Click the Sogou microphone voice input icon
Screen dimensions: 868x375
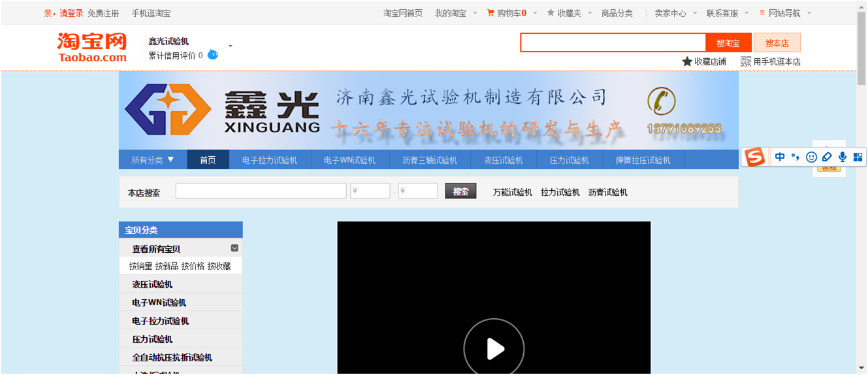[x=843, y=157]
